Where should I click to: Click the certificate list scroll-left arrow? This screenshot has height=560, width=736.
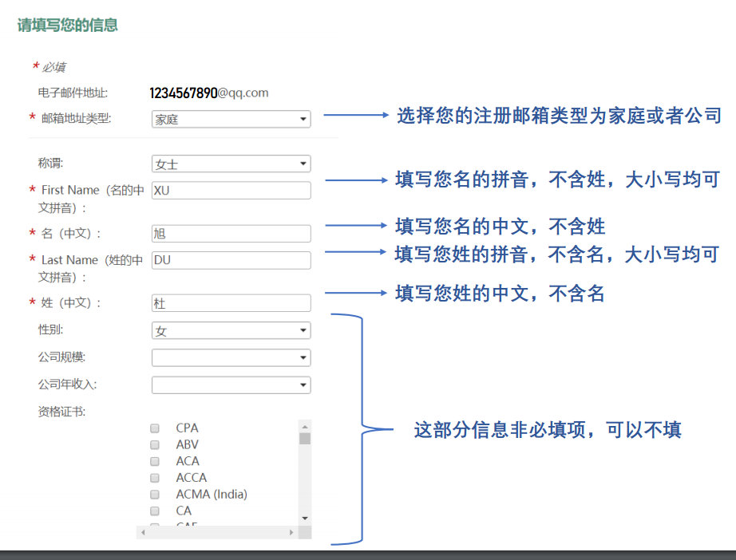coord(143,532)
